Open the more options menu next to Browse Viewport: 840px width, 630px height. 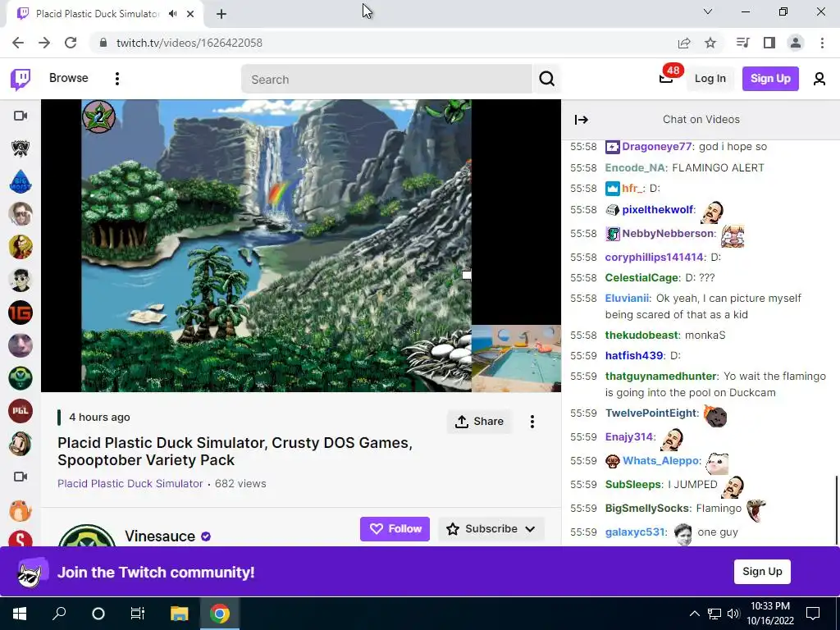click(116, 79)
